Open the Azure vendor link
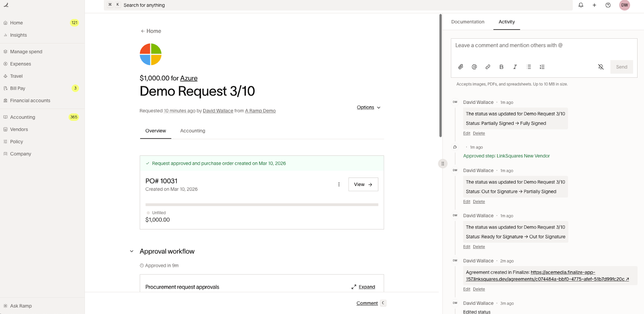 point(189,78)
